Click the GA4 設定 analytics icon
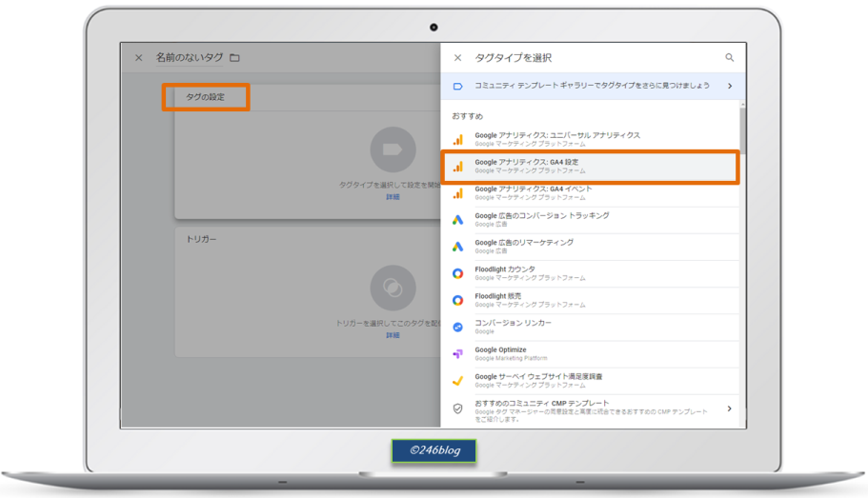This screenshot has height=498, width=868. pos(457,167)
